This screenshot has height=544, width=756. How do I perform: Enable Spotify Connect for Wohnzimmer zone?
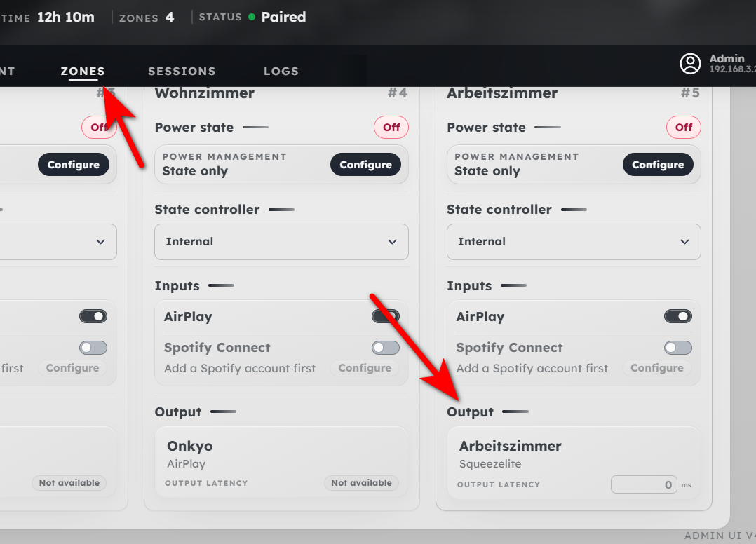(x=386, y=348)
